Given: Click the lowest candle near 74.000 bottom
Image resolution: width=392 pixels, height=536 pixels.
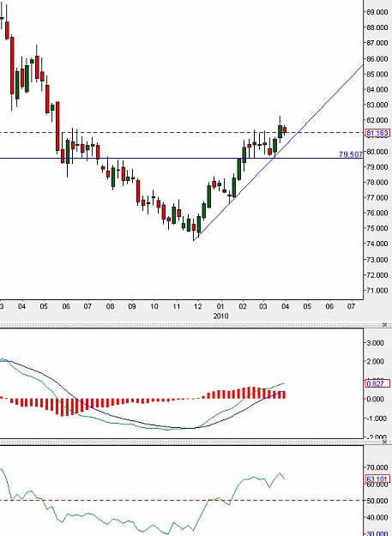Looking at the screenshot, I should click(194, 227).
